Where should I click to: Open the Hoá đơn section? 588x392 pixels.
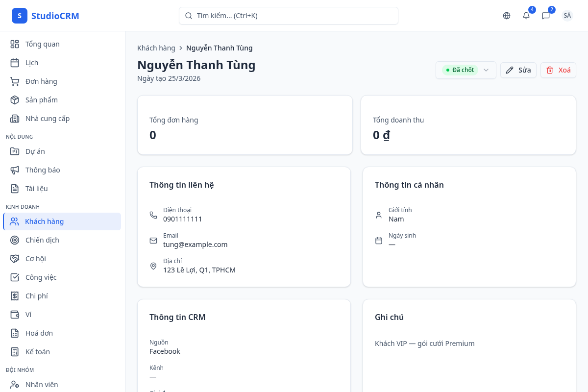point(39,333)
